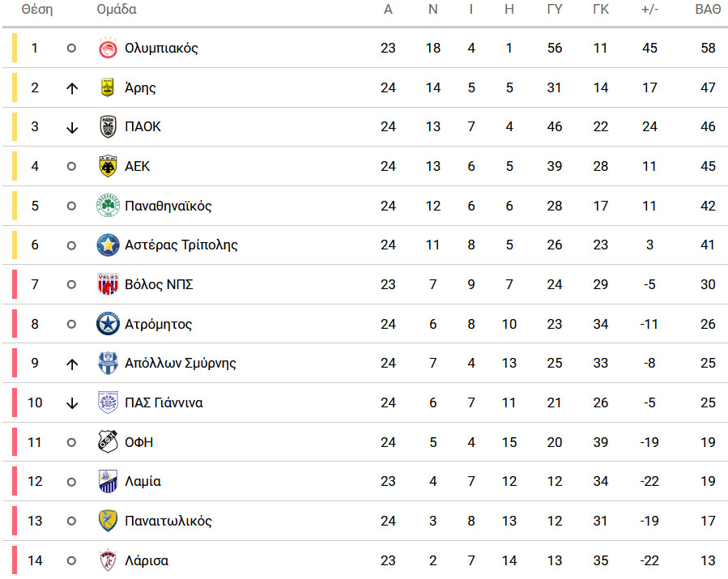728x579 pixels.
Task: Click the Olympiacos club crest
Action: (108, 48)
